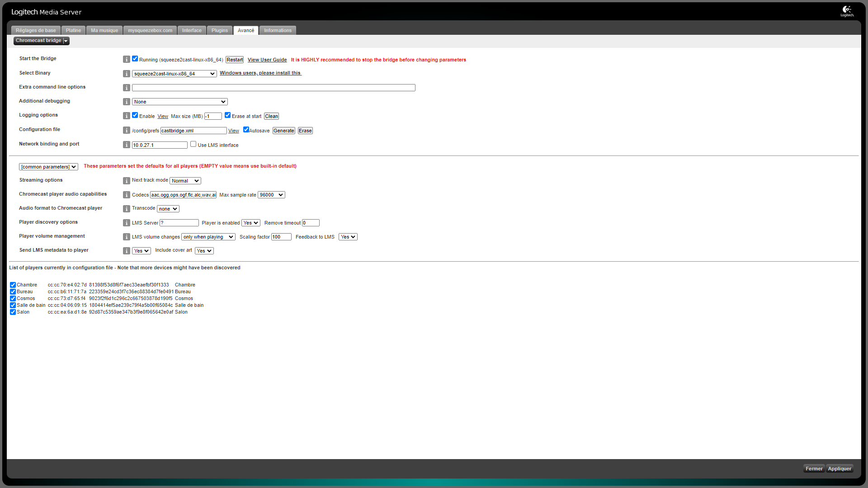Image resolution: width=868 pixels, height=488 pixels.
Task: Uncheck the Cosmos player checkbox
Action: pyautogui.click(x=13, y=299)
